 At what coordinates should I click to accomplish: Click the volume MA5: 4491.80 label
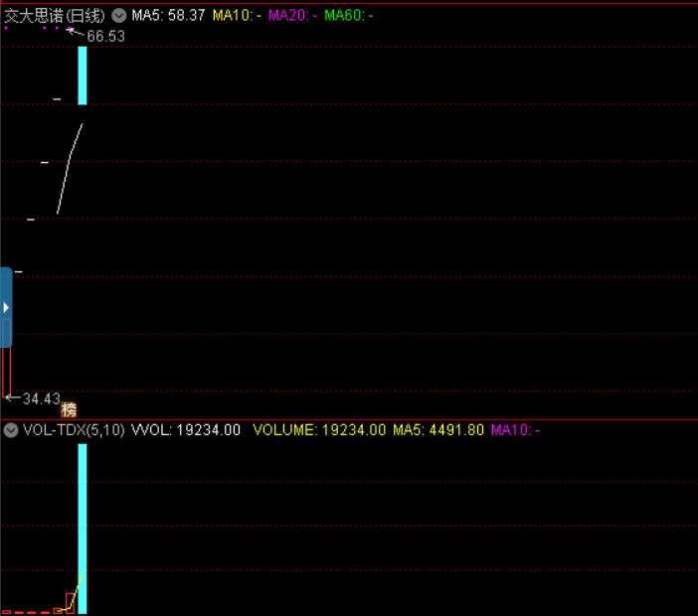(438, 430)
